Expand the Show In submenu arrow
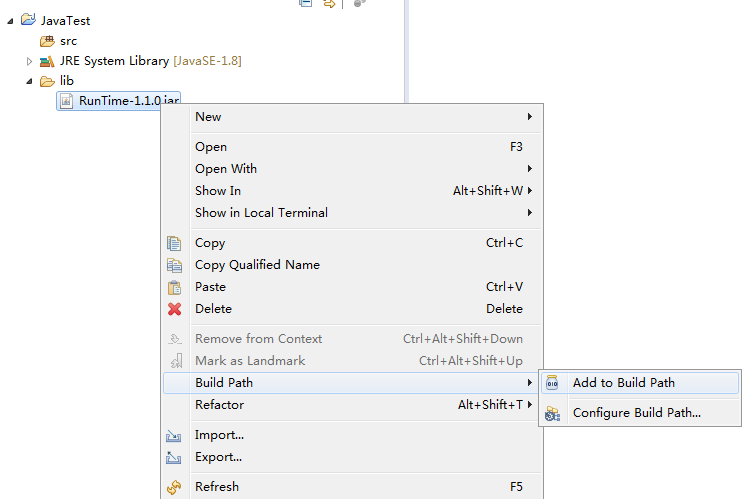 tap(529, 190)
